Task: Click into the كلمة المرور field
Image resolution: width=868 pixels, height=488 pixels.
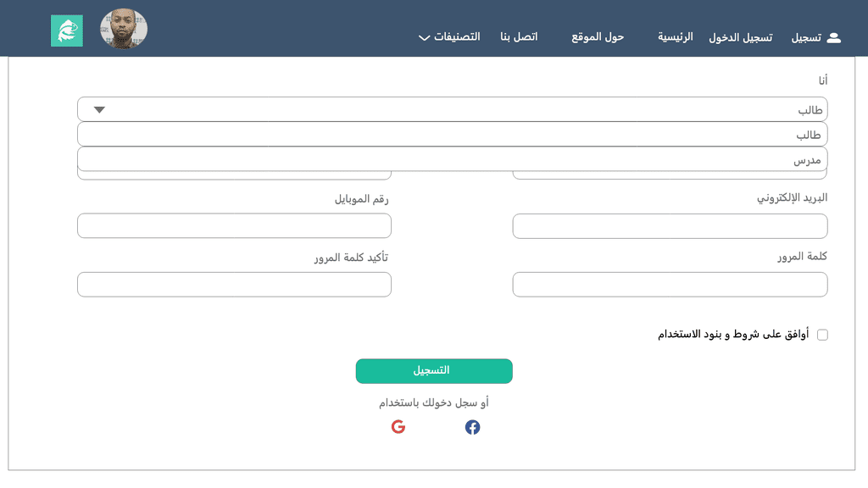Action: (670, 285)
